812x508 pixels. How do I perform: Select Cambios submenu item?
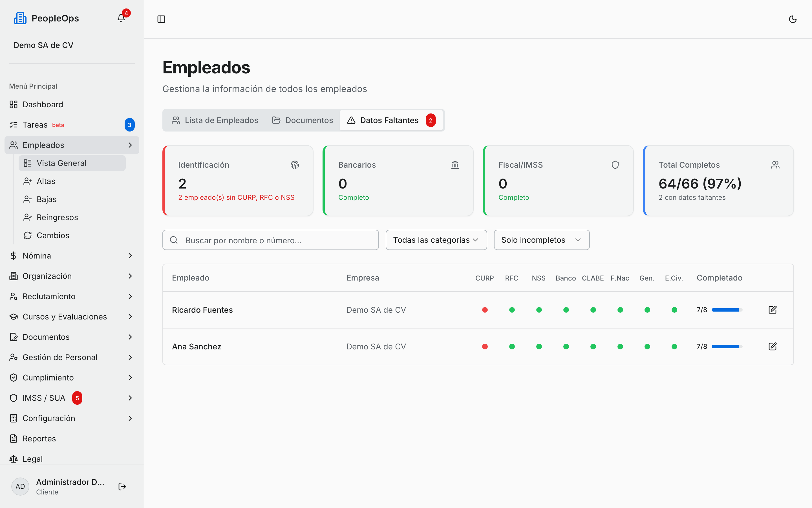(72, 236)
